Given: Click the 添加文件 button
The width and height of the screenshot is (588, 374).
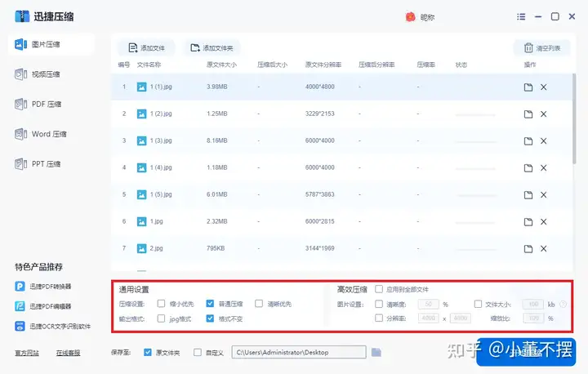Looking at the screenshot, I should (146, 48).
